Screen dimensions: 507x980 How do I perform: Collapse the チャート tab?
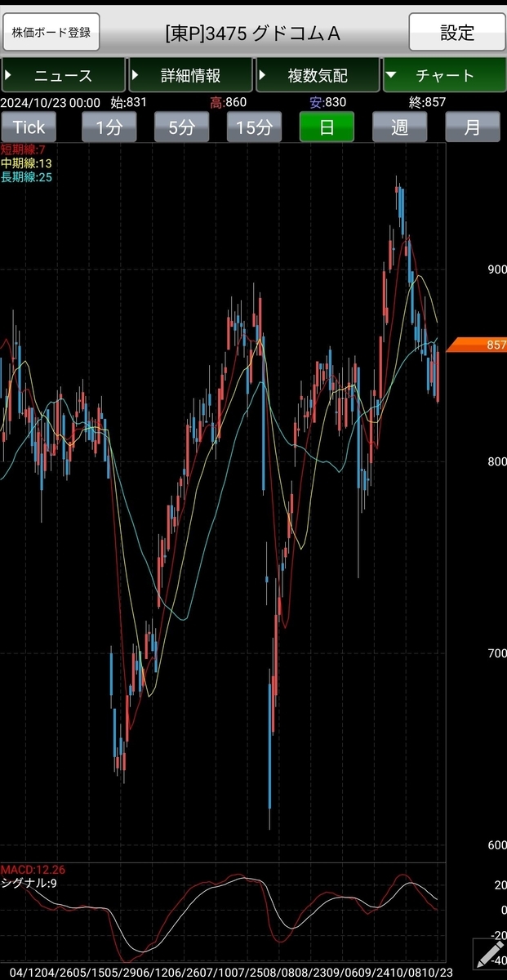click(x=444, y=75)
